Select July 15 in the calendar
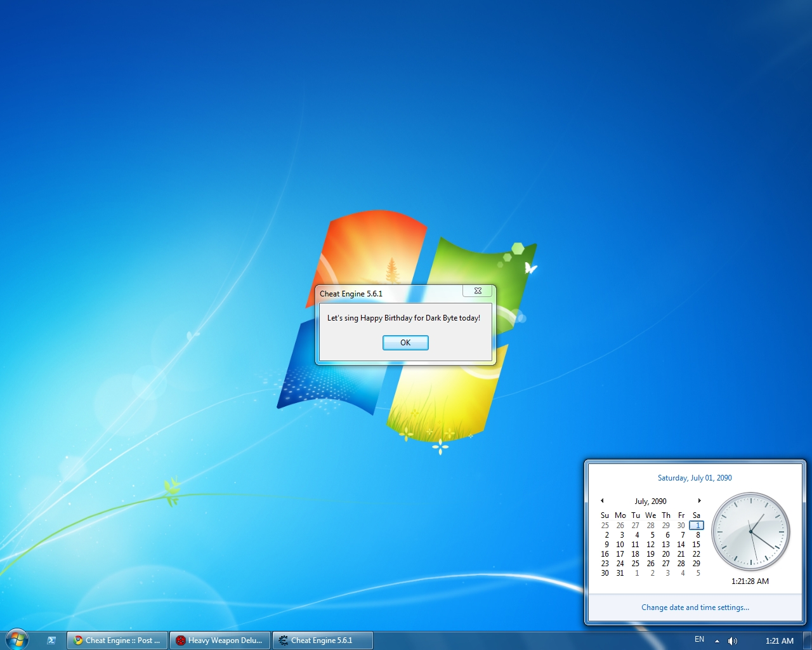The height and width of the screenshot is (650, 812). 696,545
